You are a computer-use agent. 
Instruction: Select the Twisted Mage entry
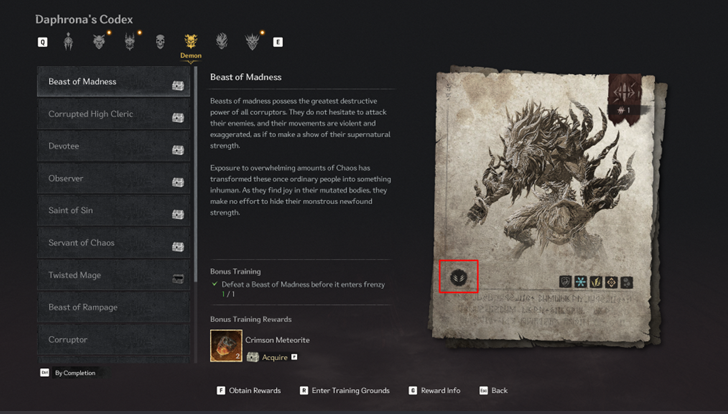pyautogui.click(x=113, y=275)
